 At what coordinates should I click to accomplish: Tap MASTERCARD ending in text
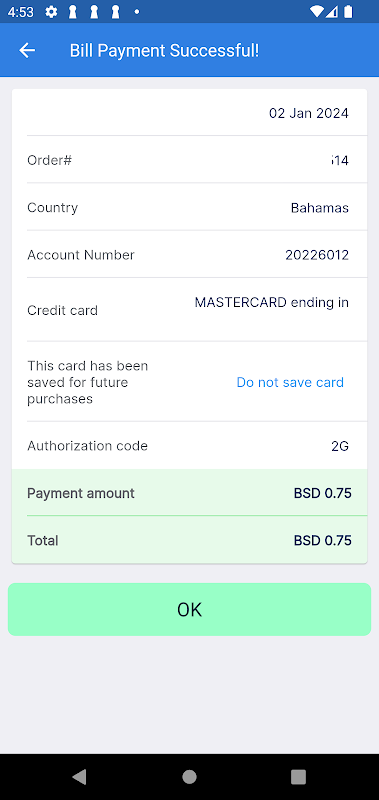click(x=271, y=303)
